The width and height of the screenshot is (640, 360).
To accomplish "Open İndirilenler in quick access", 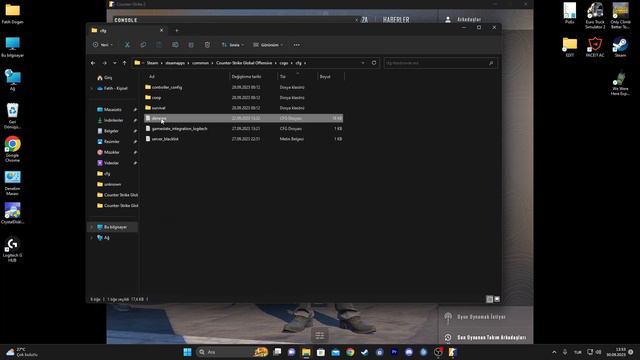I will [x=113, y=120].
